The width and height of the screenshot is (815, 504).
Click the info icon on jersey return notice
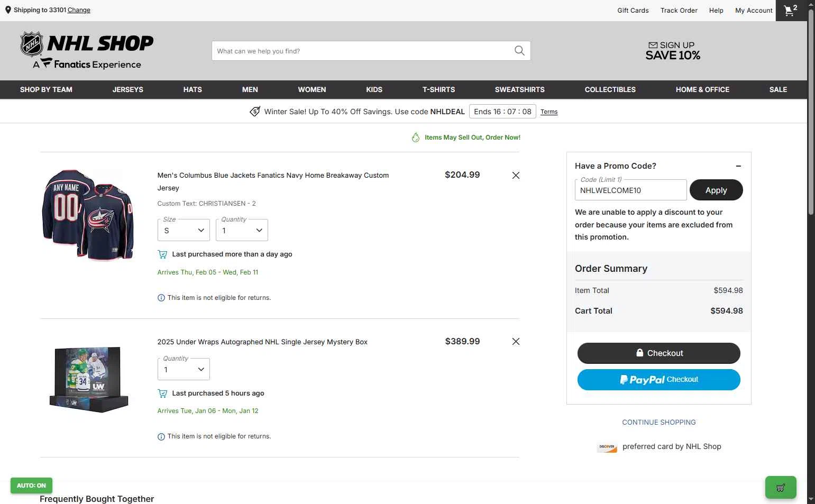(x=161, y=298)
